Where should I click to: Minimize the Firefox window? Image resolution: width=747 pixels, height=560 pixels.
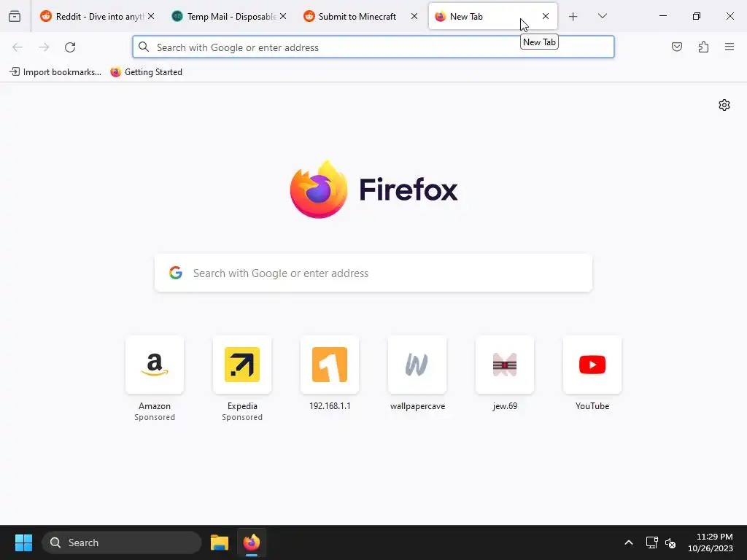tap(662, 16)
